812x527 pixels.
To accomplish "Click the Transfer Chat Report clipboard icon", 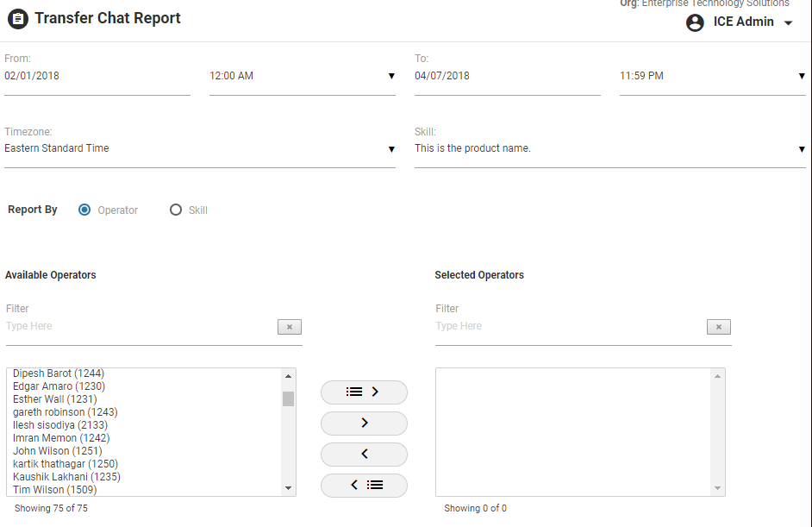I will 17,19.
